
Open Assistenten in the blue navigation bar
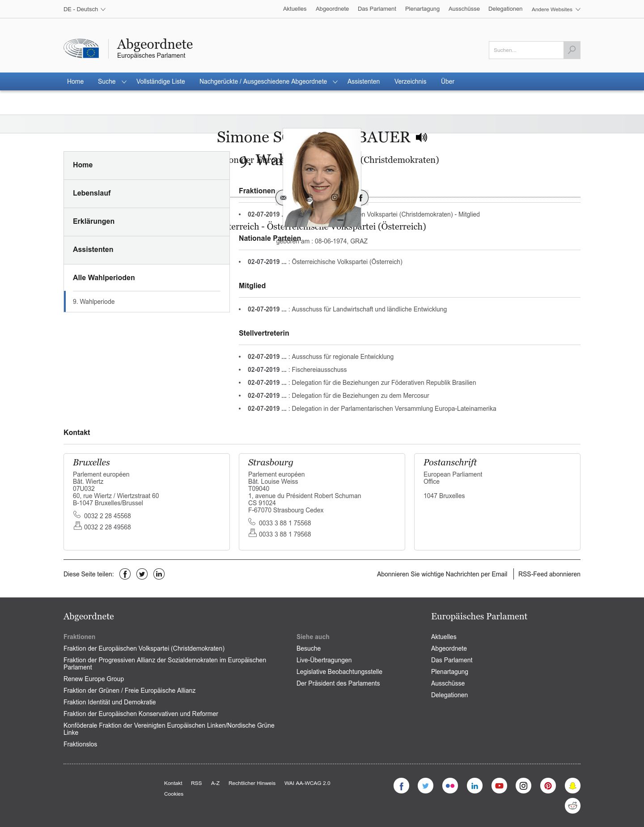tap(364, 81)
